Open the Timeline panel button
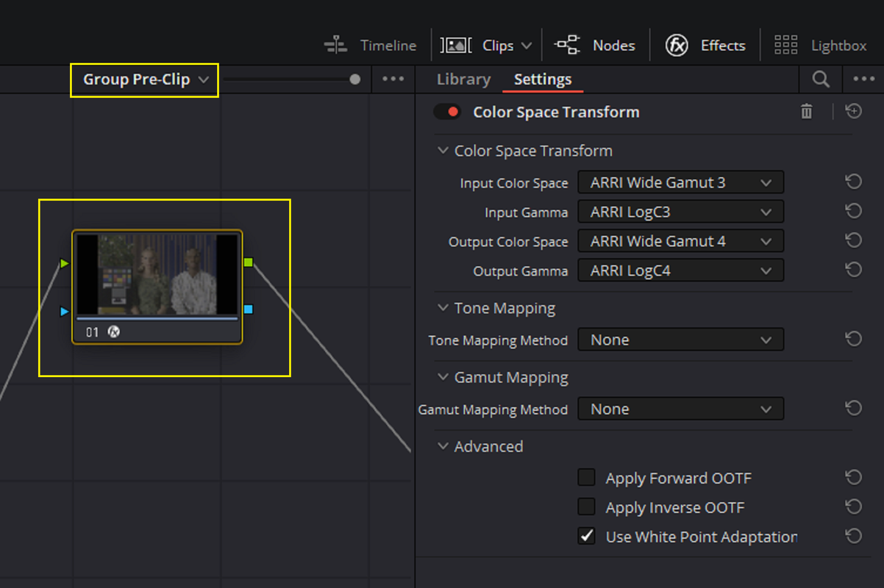 (370, 46)
